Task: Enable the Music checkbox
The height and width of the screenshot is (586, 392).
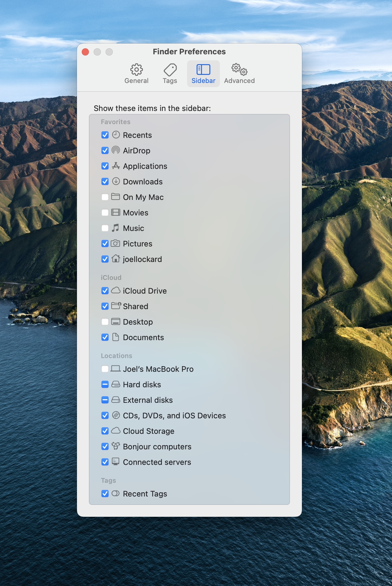Action: [x=105, y=228]
